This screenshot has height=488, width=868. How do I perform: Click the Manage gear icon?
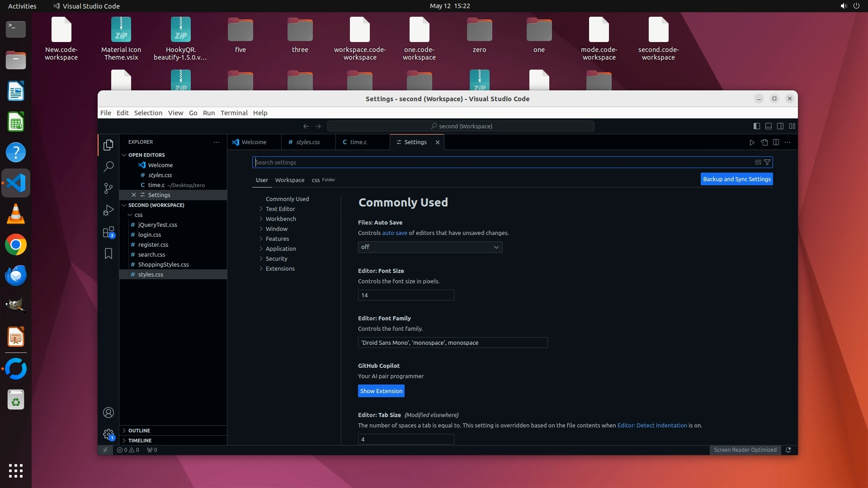click(108, 434)
